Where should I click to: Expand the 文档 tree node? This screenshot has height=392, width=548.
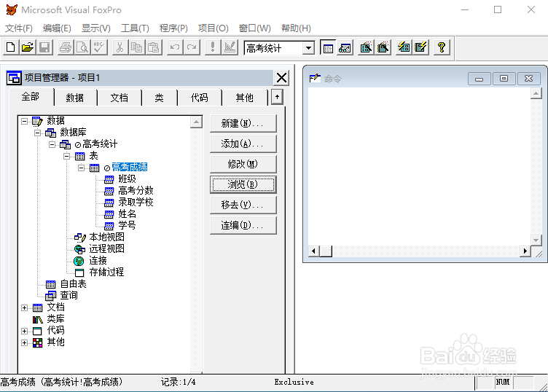click(x=25, y=307)
